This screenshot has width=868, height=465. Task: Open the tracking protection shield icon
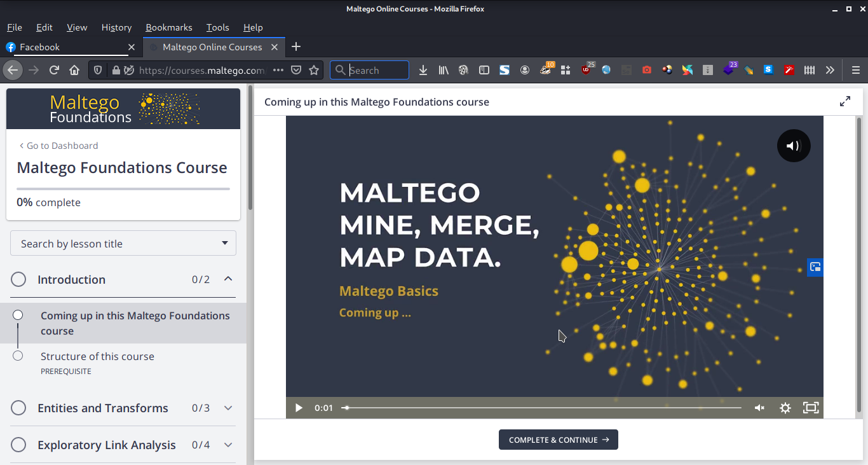coord(98,70)
